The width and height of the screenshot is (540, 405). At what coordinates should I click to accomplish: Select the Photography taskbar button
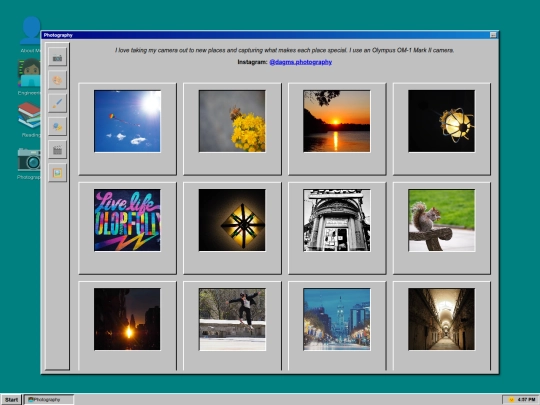pyautogui.click(x=49, y=399)
